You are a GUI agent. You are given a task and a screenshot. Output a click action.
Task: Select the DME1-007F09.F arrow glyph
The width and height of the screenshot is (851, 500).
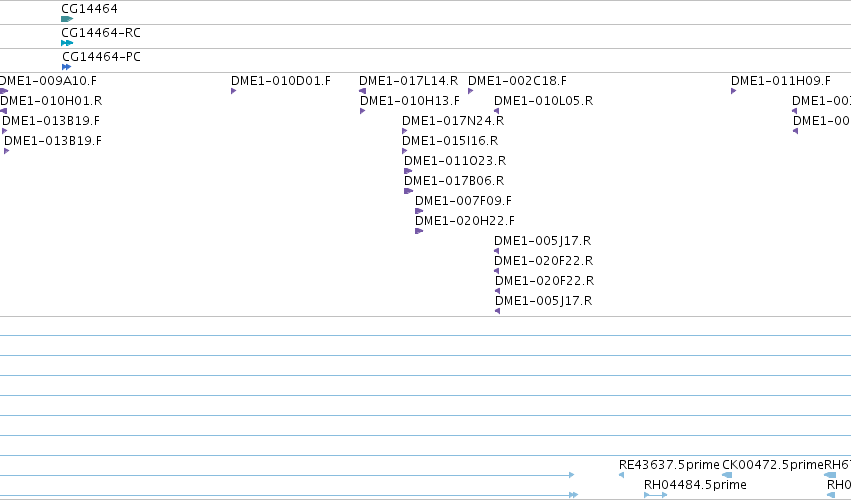[419, 211]
